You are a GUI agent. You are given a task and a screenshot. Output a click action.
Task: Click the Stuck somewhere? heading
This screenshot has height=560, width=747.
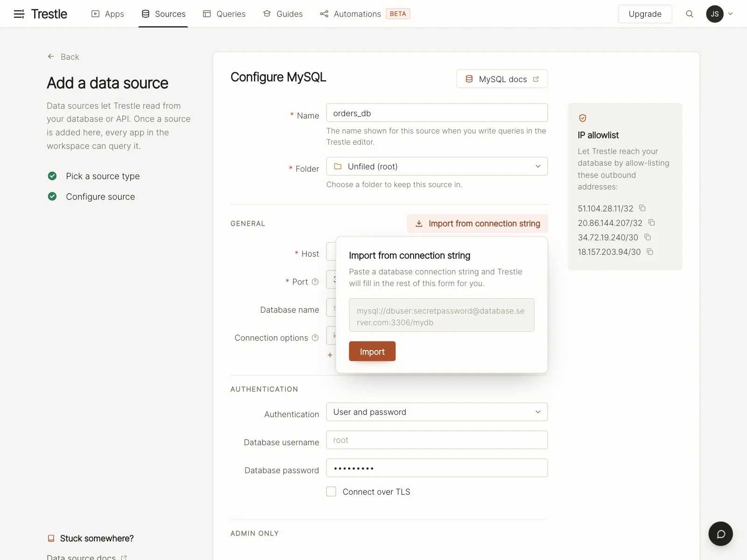click(x=97, y=539)
